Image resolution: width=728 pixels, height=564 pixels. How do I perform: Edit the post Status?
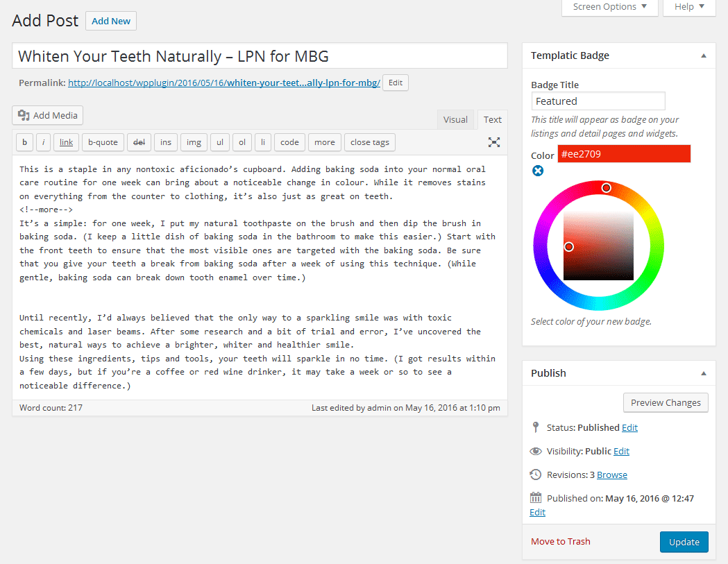click(629, 427)
